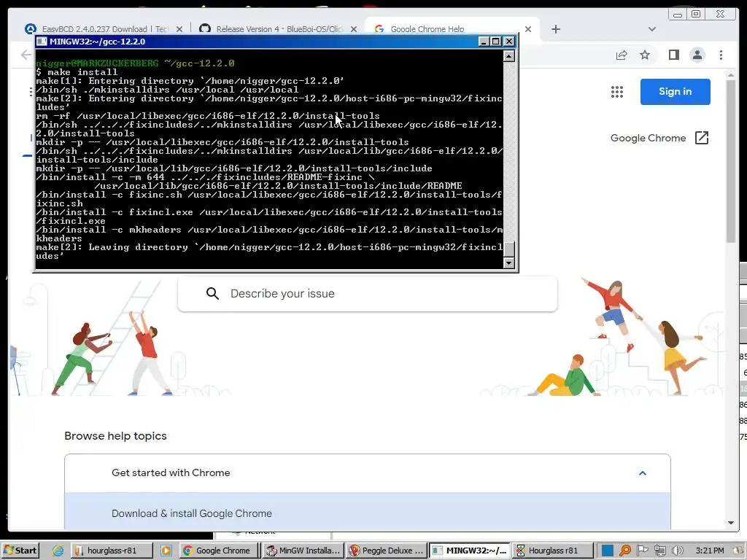Screen dimensions: 747x560
Task: Click the blue Sign in button
Action: pos(675,91)
